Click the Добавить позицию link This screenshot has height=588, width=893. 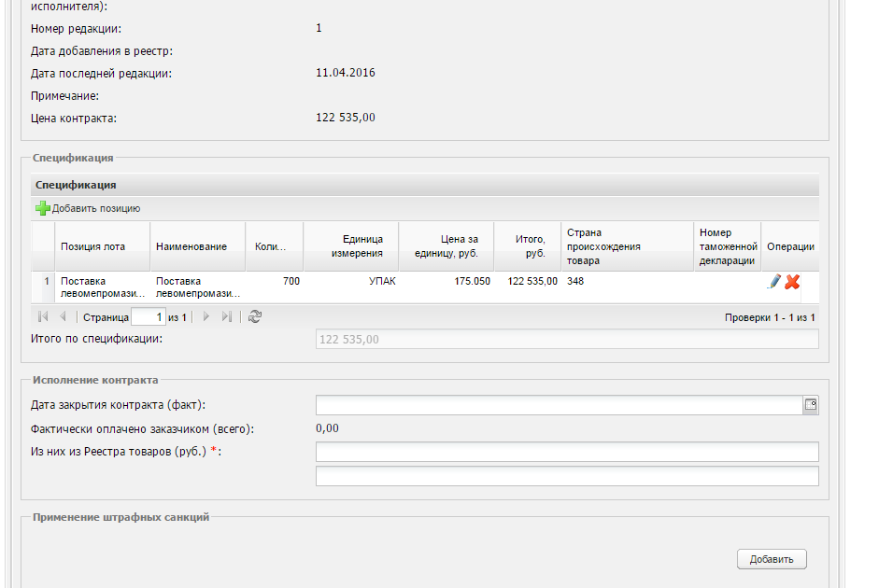point(95,208)
